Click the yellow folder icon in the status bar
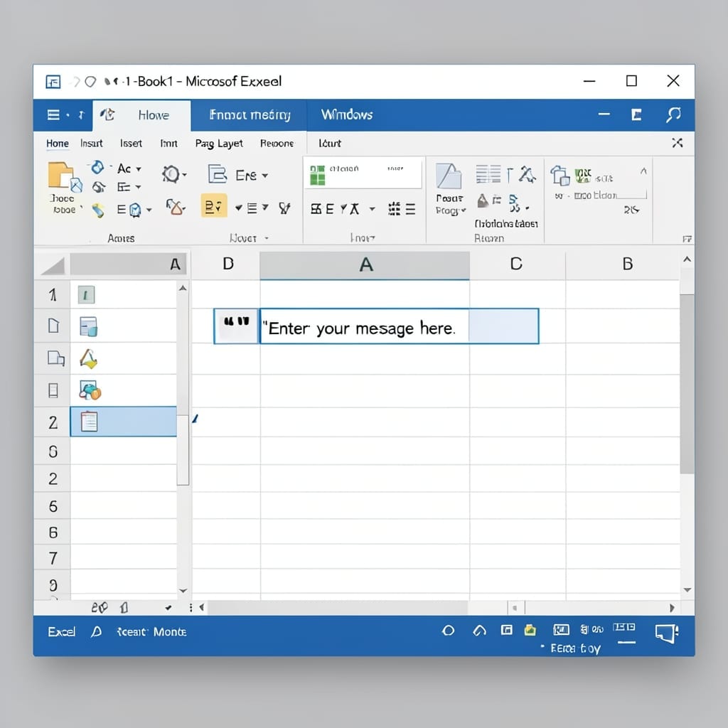Viewport: 728px width, 728px height. click(x=530, y=630)
